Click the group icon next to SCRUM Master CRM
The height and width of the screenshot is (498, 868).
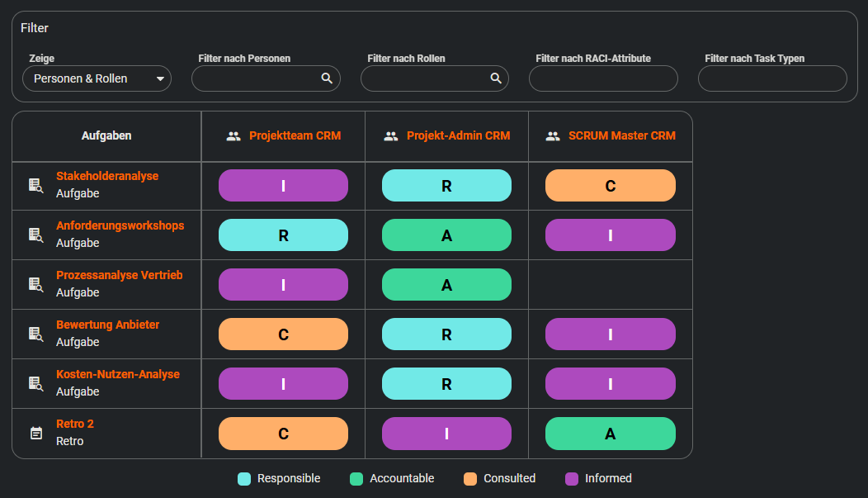553,136
